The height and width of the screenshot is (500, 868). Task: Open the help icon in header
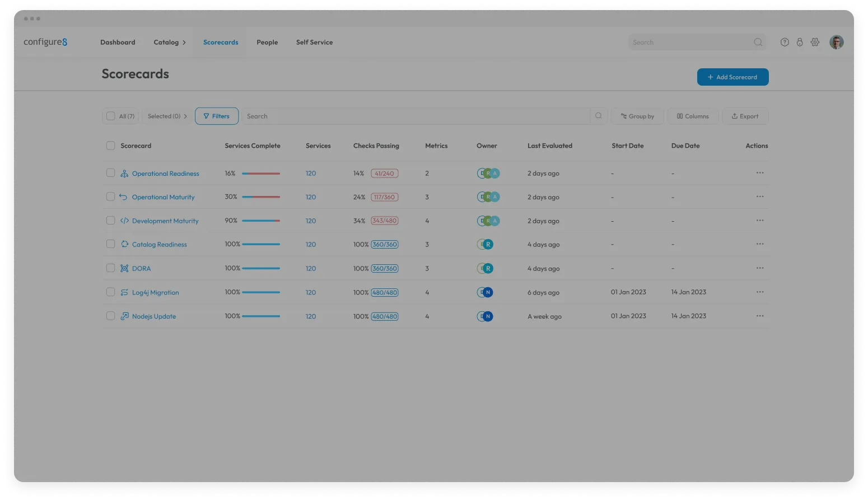pos(785,42)
